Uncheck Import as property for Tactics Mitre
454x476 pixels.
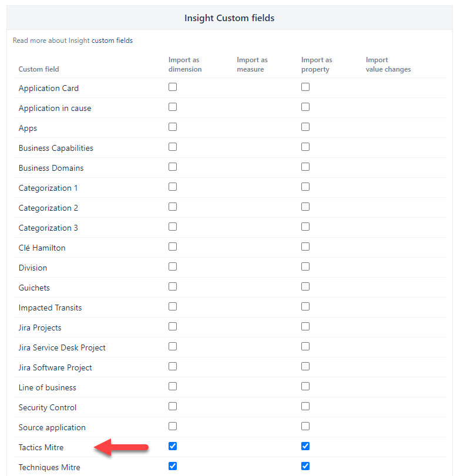pyautogui.click(x=305, y=446)
